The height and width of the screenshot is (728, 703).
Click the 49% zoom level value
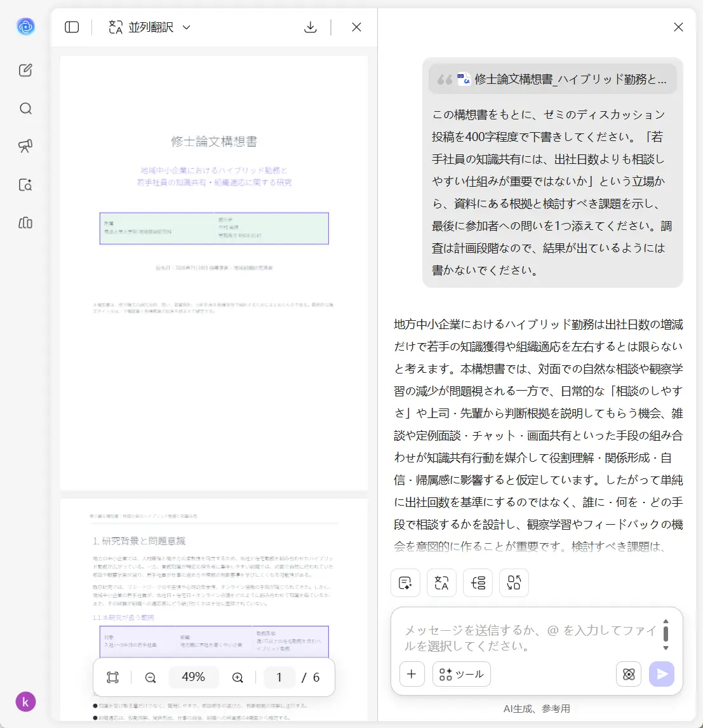click(194, 677)
